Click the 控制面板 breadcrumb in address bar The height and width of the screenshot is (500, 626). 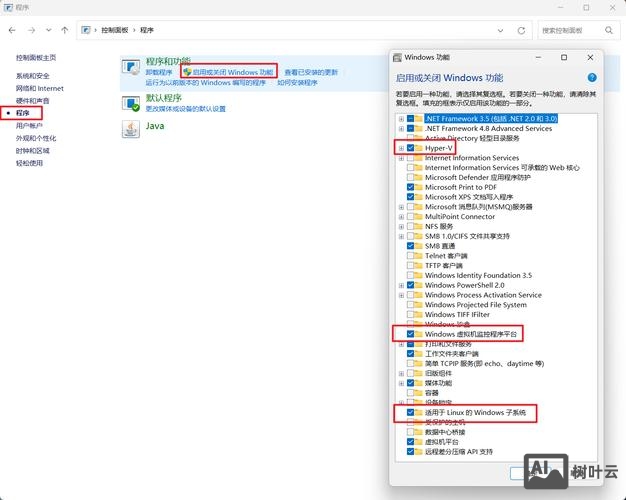[115, 30]
